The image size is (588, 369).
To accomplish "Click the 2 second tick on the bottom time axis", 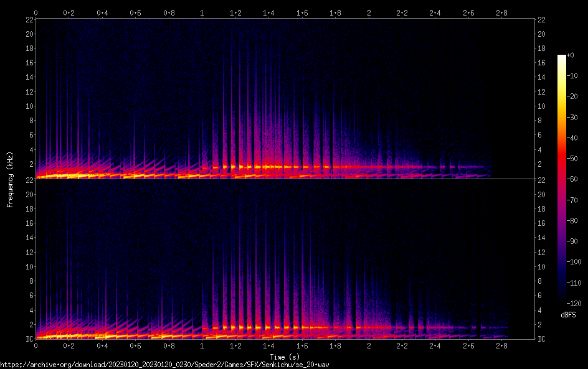I will [x=369, y=345].
